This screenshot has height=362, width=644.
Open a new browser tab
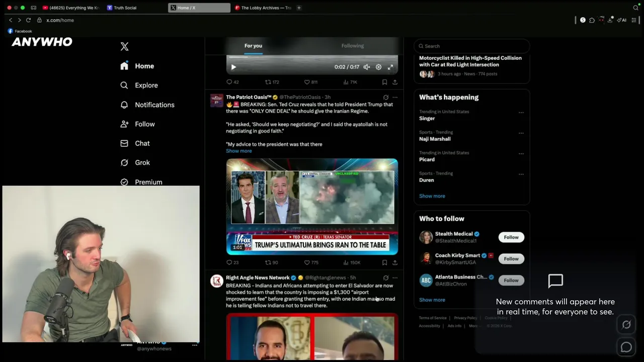(299, 8)
